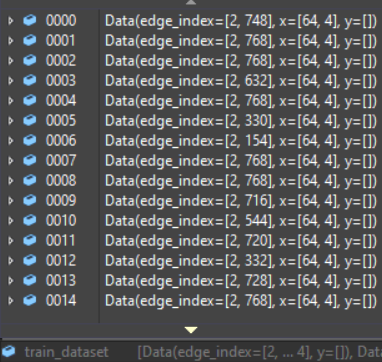Image resolution: width=382 pixels, height=362 pixels.
Task: Expand the 0004 list entry
Action: 11,101
